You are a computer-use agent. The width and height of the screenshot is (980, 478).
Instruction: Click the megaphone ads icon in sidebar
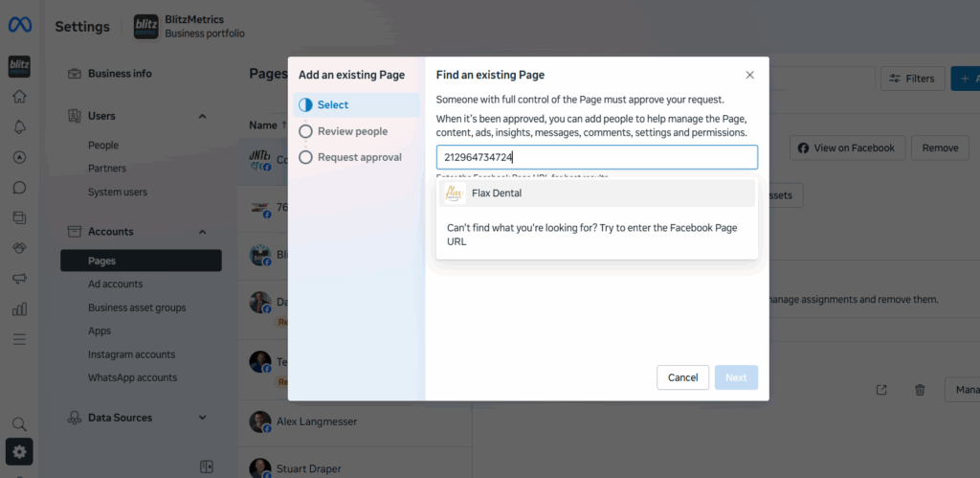tap(19, 278)
